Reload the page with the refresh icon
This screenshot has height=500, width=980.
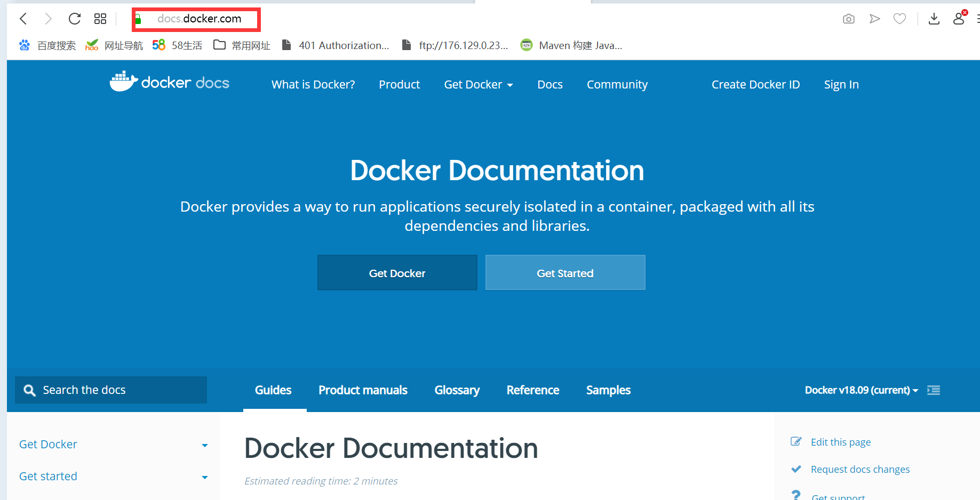[x=75, y=19]
